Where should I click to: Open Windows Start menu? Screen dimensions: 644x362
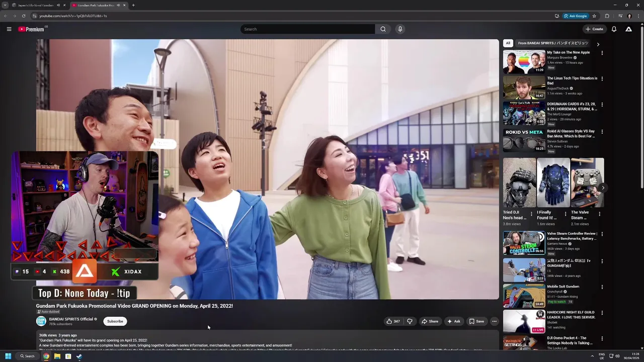point(8,356)
